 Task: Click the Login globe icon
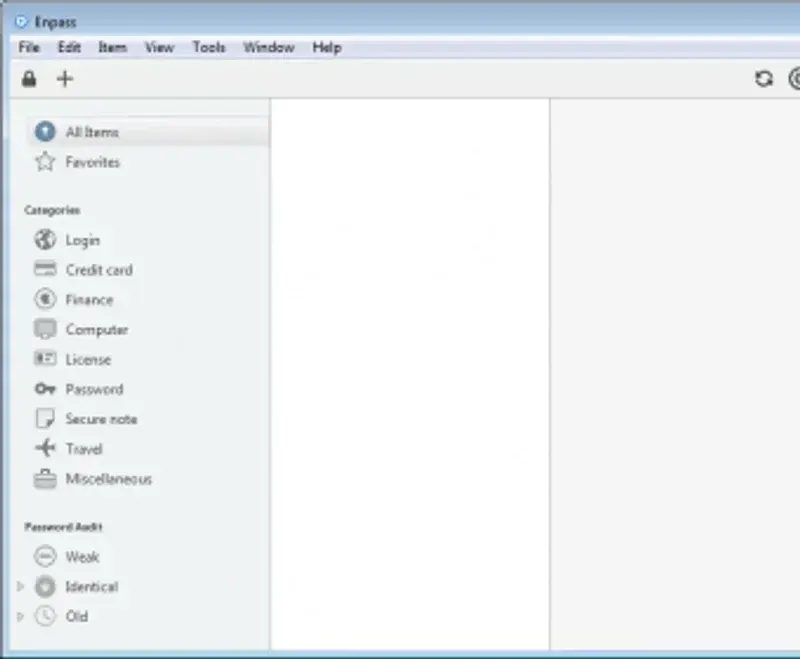click(x=45, y=240)
